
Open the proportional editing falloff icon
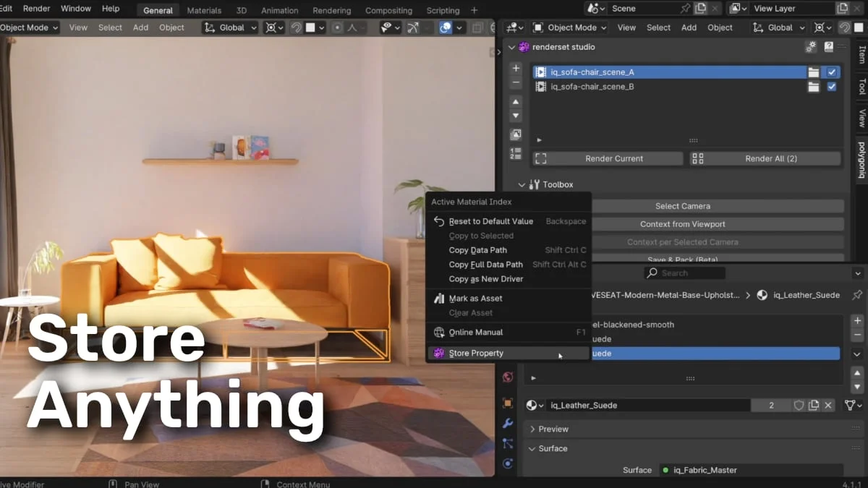(352, 27)
